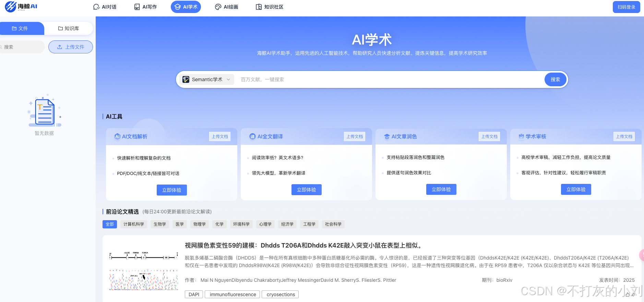Select the AI学术 navigation tab

(x=186, y=7)
